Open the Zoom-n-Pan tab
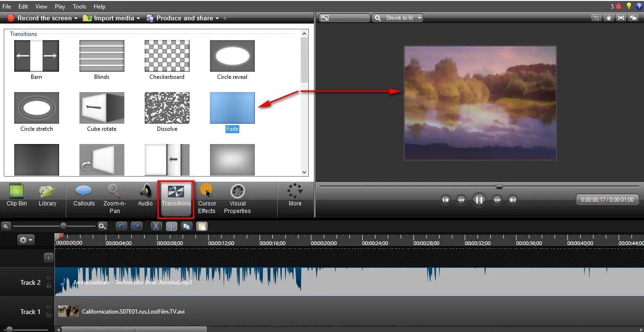644x332 pixels. pyautogui.click(x=115, y=199)
